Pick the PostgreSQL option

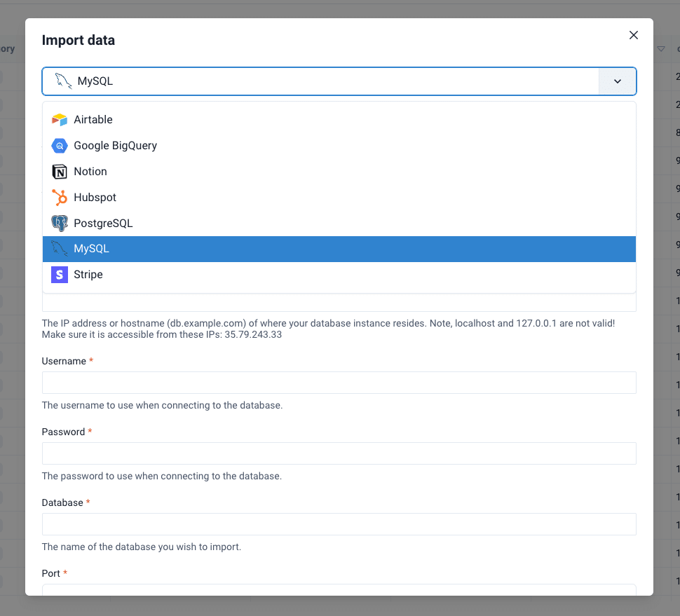click(103, 224)
